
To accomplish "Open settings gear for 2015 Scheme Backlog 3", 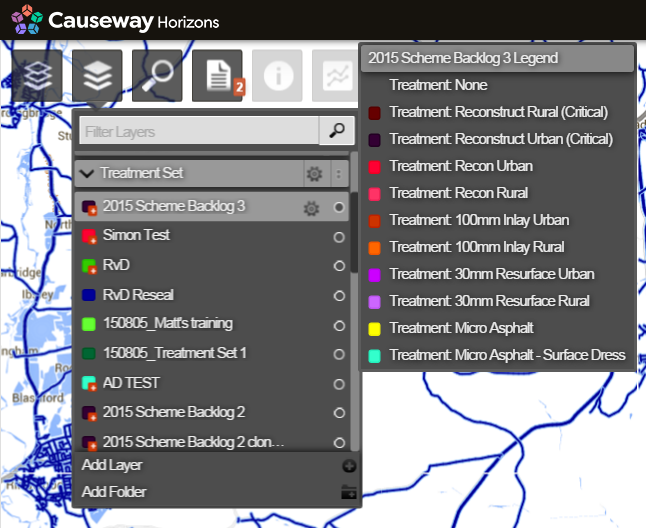I will pyautogui.click(x=311, y=208).
